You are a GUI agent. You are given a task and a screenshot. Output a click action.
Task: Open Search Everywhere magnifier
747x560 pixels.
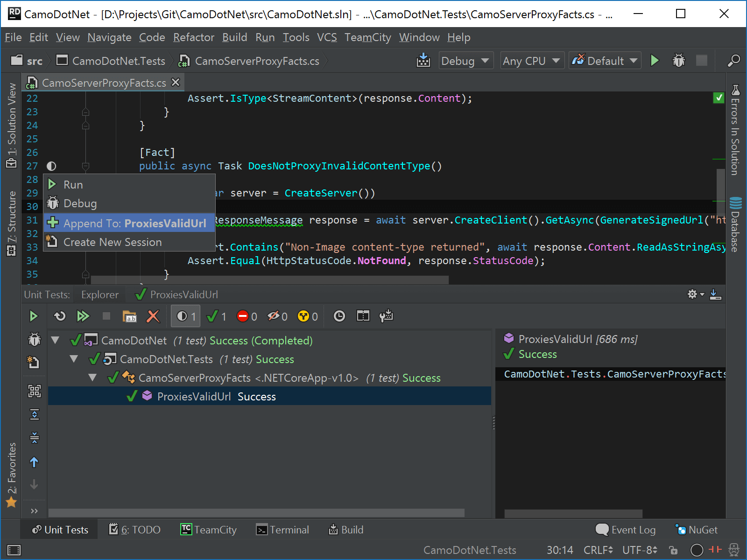point(733,61)
